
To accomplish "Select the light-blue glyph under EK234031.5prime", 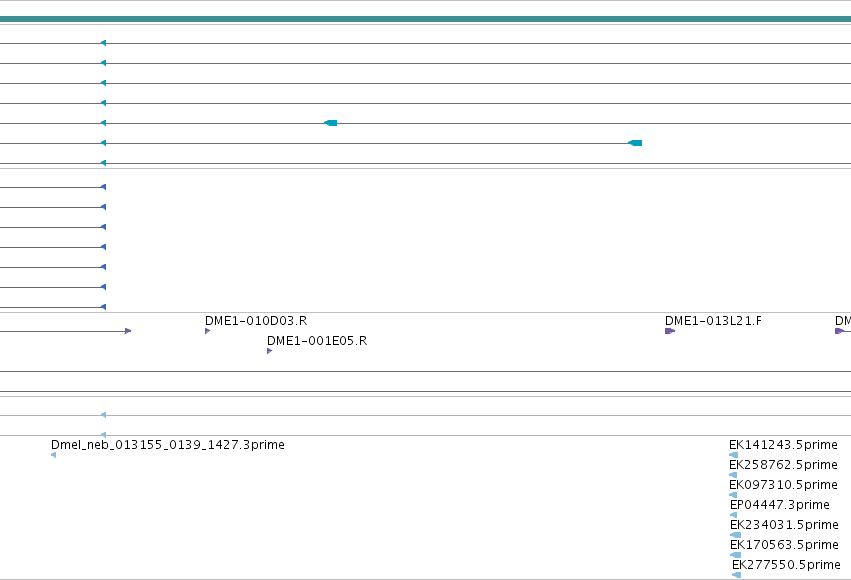I will coord(735,535).
